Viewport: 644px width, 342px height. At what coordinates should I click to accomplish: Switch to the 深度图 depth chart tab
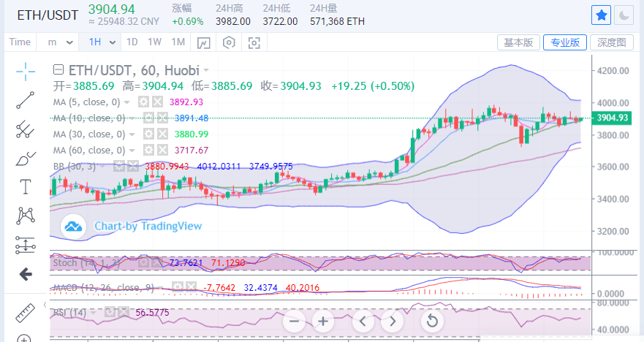coord(611,42)
